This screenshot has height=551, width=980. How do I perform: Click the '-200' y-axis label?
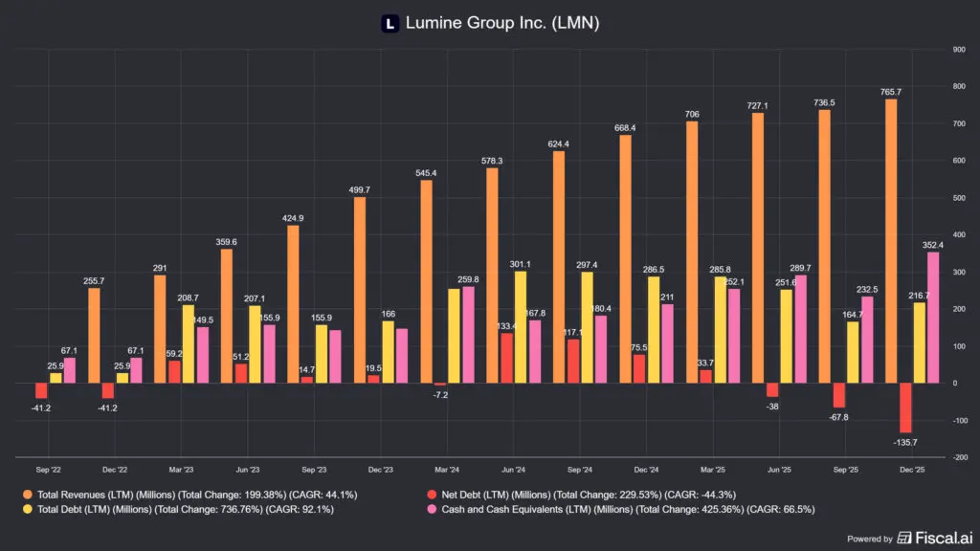(x=959, y=457)
